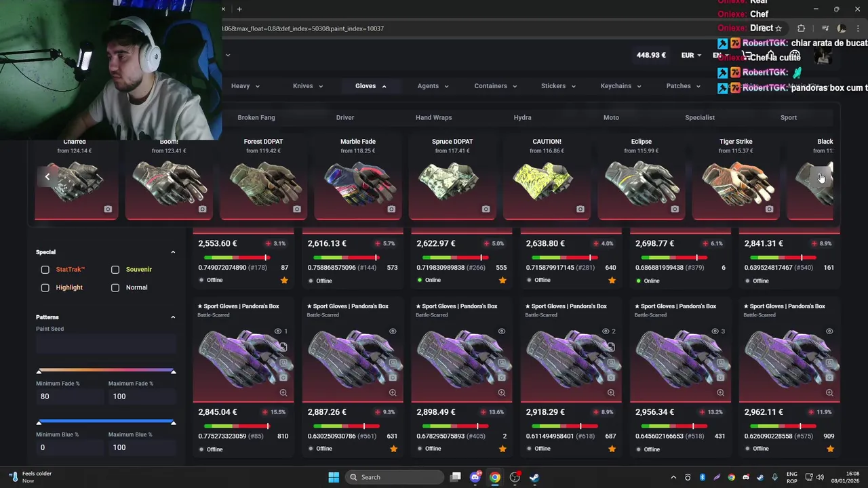Viewport: 868px width, 488px height.
Task: Zoom into the 2,845.04 € Pandora's Box listing
Action: point(283,392)
